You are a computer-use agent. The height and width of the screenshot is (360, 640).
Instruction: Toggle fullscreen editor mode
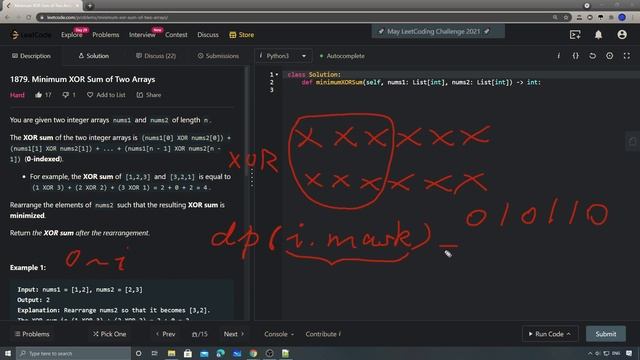click(627, 56)
